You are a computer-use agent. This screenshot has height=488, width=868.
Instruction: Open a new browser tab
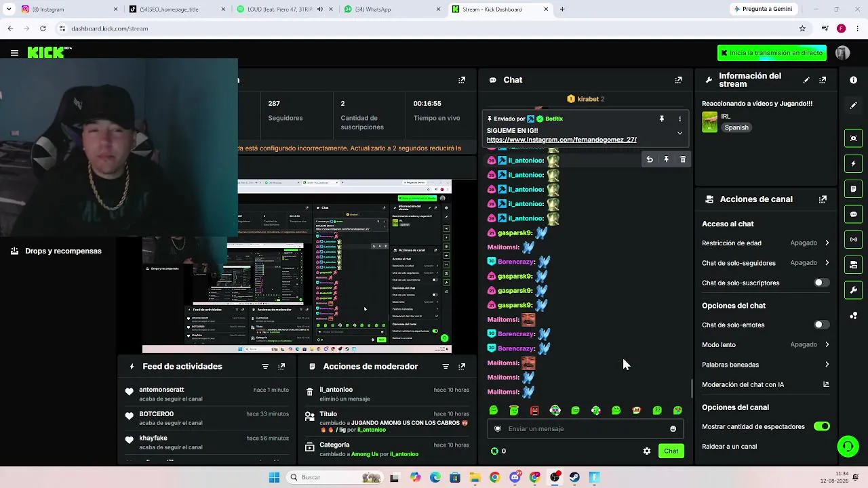coord(561,9)
